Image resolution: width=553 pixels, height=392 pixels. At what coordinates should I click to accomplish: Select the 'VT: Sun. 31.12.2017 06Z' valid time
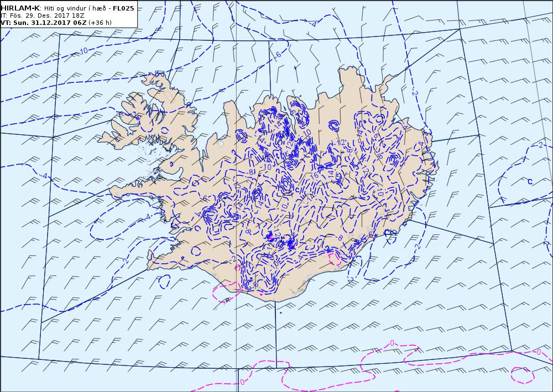[43, 23]
